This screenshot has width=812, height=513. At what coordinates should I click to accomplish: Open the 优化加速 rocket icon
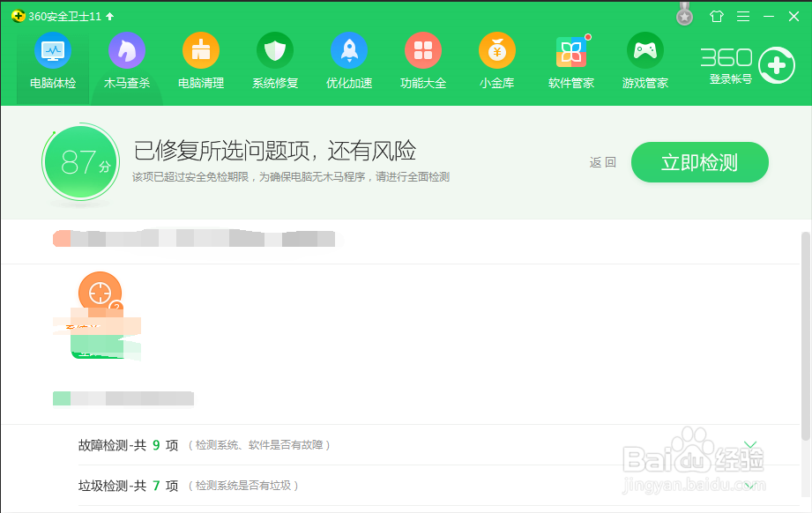[349, 51]
